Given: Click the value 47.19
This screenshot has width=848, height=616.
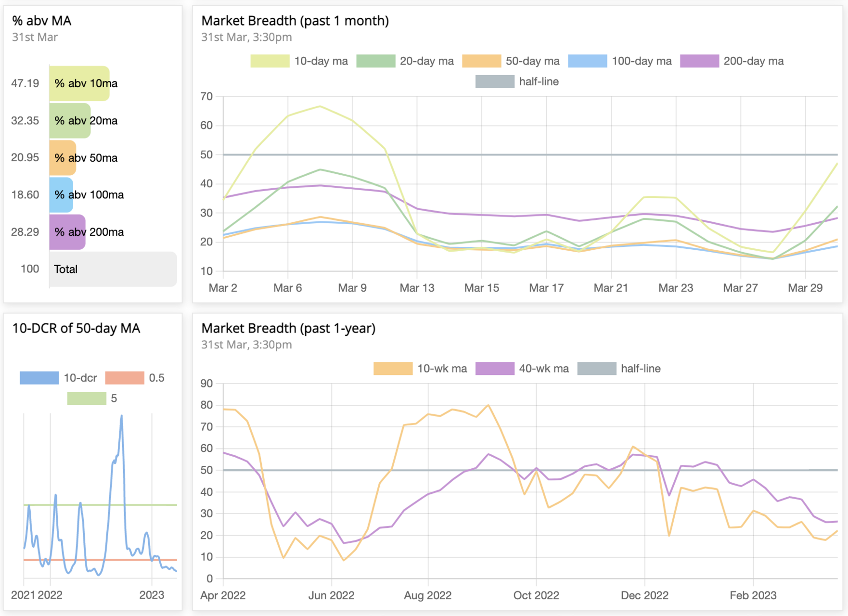Looking at the screenshot, I should click(x=25, y=83).
